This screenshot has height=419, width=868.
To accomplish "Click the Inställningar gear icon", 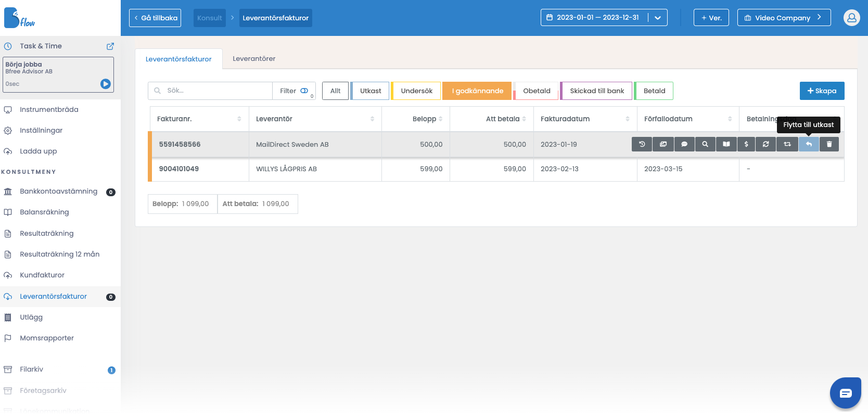I will [8, 131].
